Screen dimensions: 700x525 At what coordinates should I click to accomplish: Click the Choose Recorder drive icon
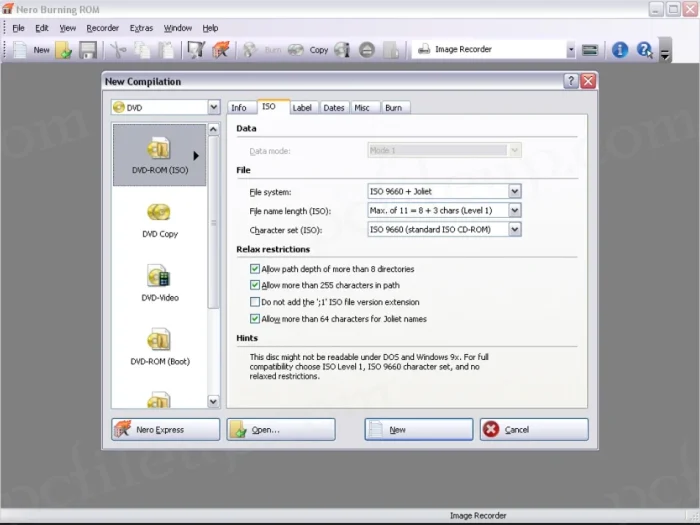coord(590,50)
